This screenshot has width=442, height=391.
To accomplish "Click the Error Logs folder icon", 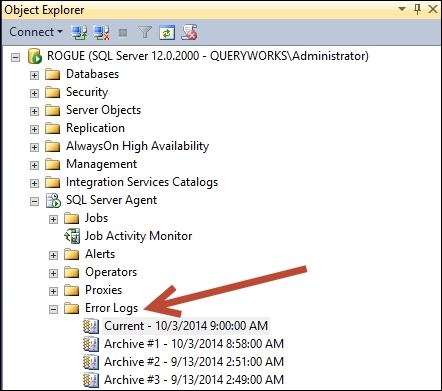I will 71,308.
